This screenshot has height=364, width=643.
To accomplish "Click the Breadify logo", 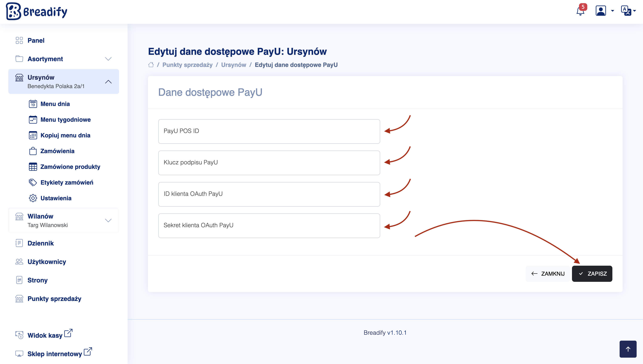I will (x=37, y=11).
